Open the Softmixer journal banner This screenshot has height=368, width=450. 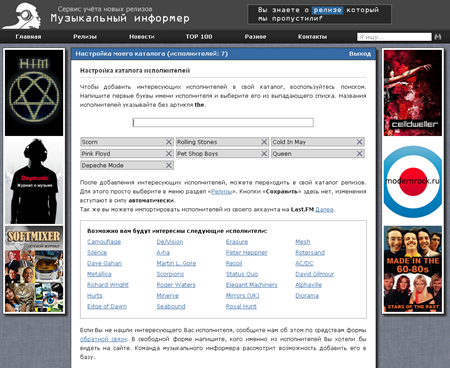tap(34, 269)
